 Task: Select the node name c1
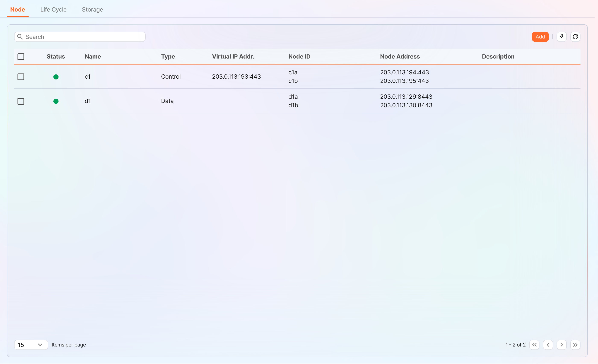click(88, 77)
